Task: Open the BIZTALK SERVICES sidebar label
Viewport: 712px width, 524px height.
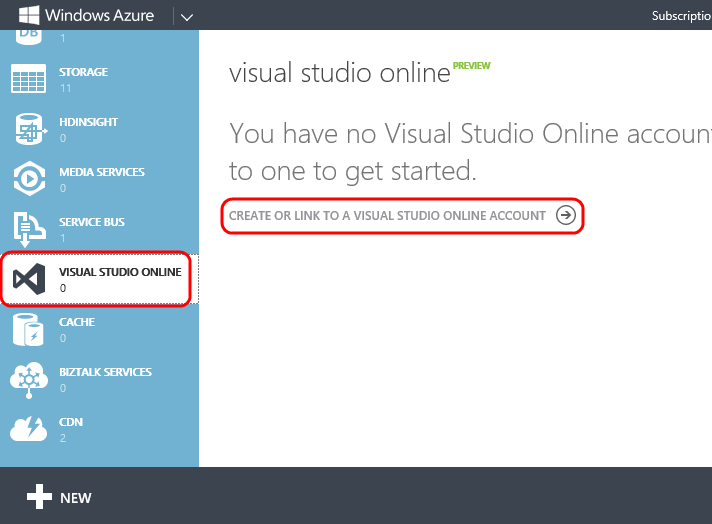Action: pos(105,371)
